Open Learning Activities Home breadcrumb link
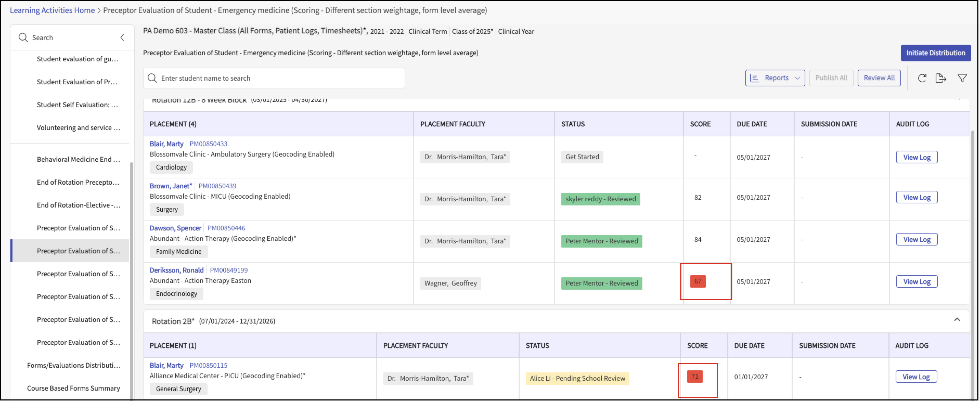 tap(52, 10)
